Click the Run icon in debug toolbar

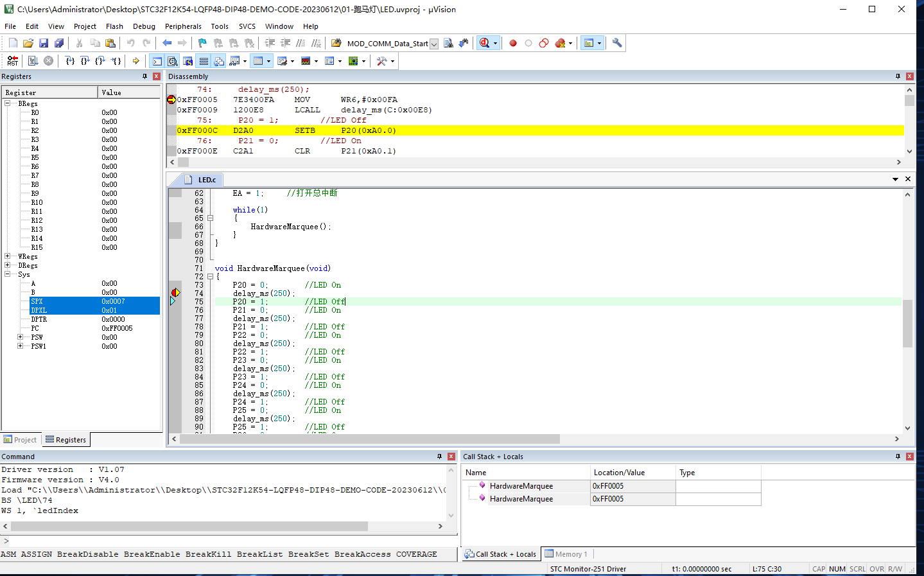(x=33, y=61)
